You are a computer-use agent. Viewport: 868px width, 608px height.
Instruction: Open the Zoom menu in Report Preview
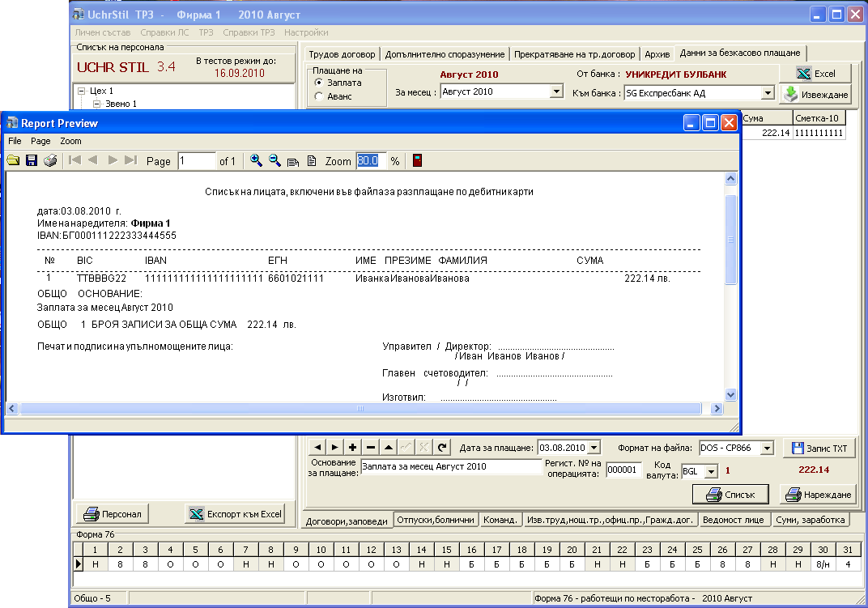click(70, 141)
